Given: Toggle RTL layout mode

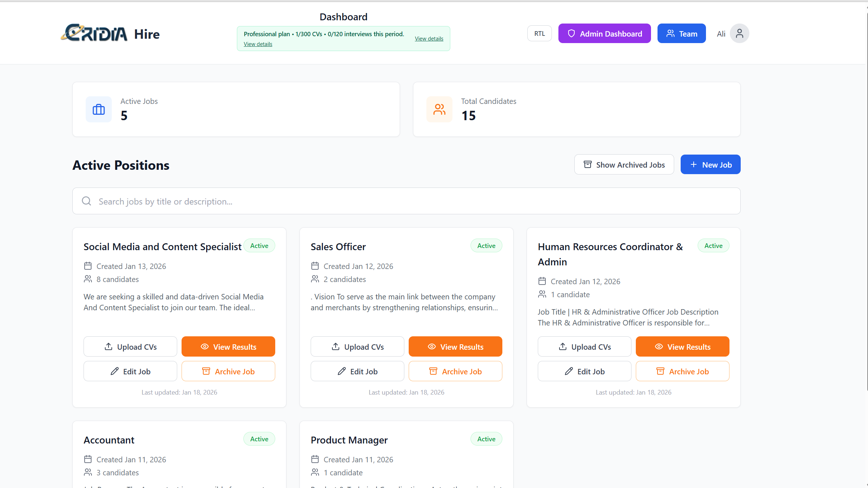Looking at the screenshot, I should (x=539, y=33).
